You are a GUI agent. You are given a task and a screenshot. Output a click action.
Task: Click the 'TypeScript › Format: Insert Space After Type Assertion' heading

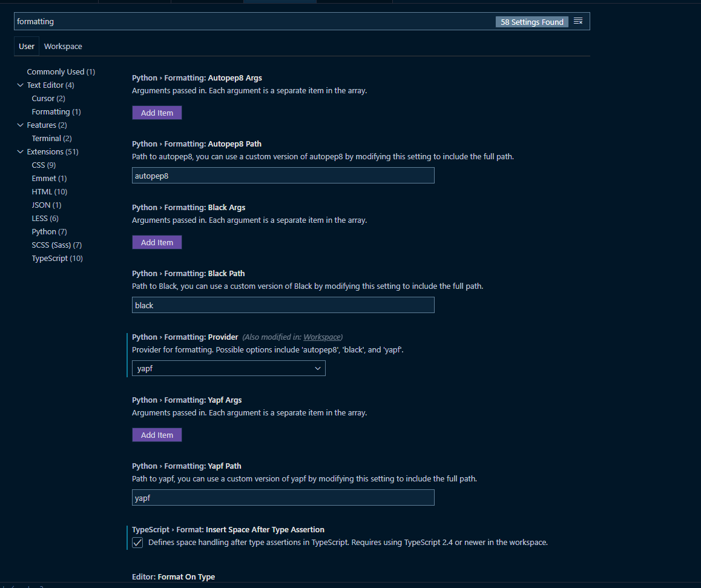228,529
